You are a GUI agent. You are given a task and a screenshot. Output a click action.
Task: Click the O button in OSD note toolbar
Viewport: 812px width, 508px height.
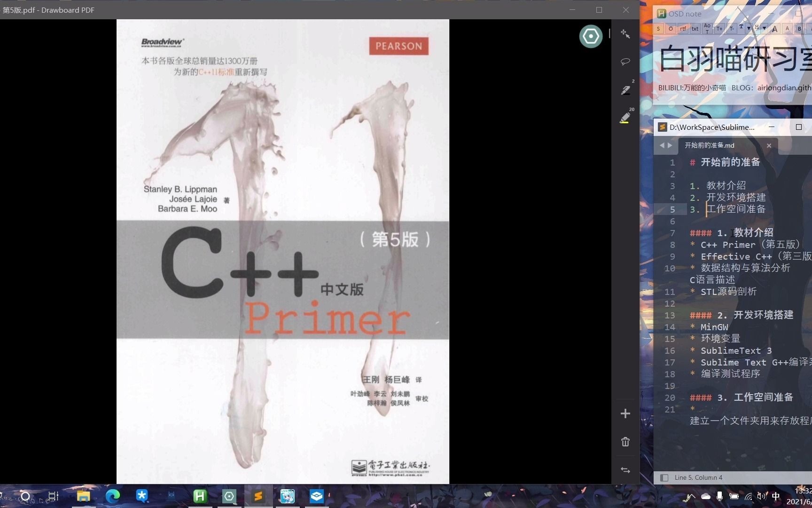pos(671,29)
